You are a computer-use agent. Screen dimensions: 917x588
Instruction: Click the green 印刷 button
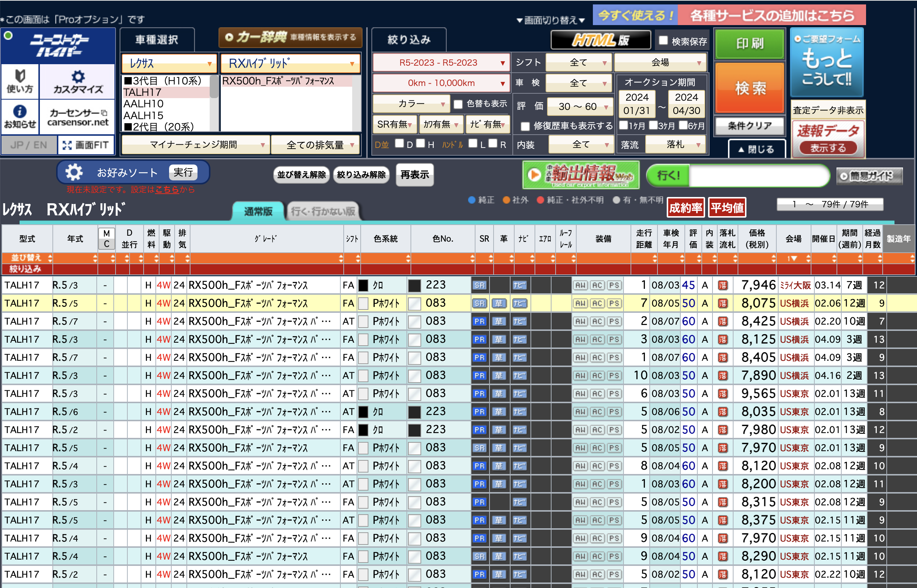pyautogui.click(x=750, y=44)
